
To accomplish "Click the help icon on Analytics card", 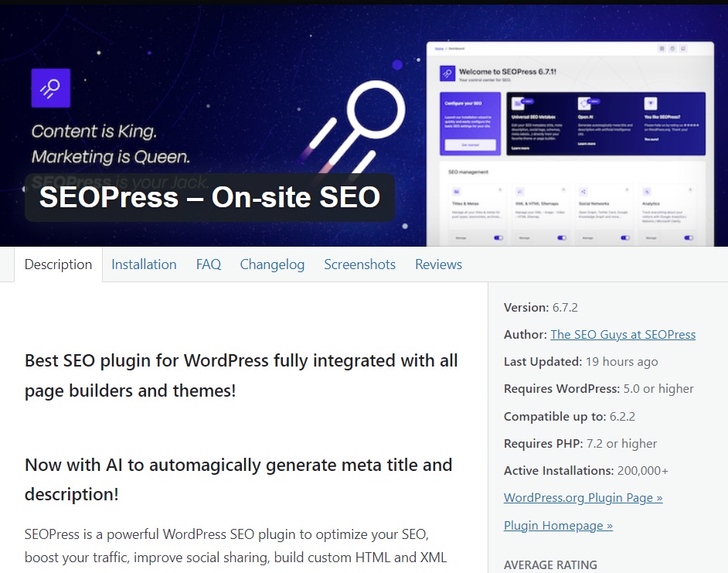I will (x=690, y=189).
